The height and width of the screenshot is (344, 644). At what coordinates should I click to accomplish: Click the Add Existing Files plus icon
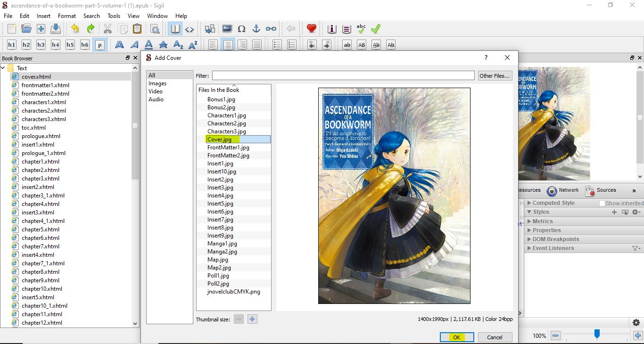(x=41, y=29)
